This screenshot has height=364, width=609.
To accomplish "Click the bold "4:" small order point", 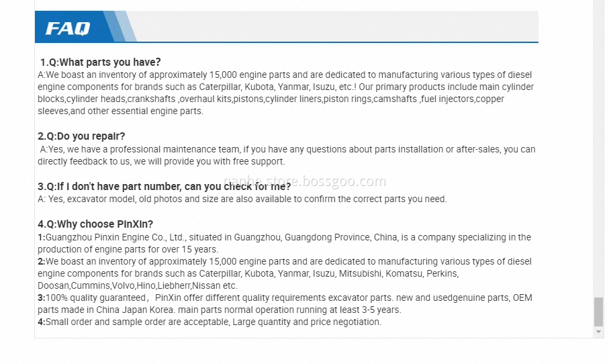I will click(x=209, y=322).
